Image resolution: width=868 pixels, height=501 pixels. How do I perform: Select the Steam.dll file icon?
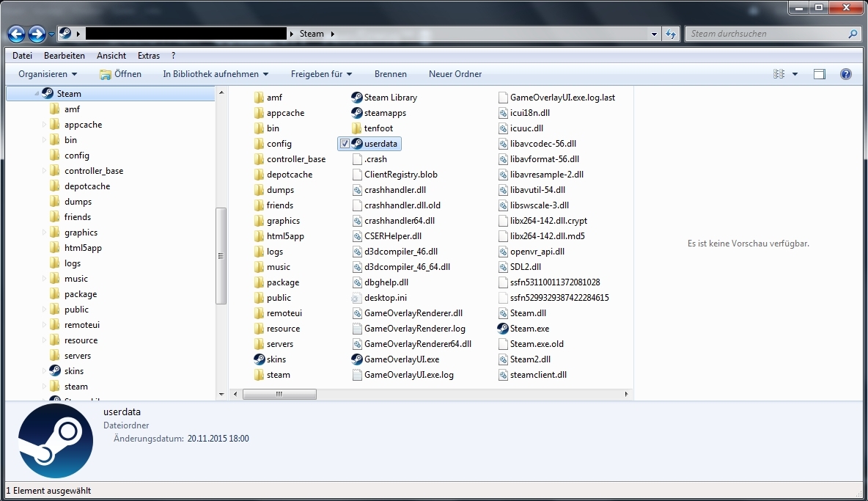(503, 313)
